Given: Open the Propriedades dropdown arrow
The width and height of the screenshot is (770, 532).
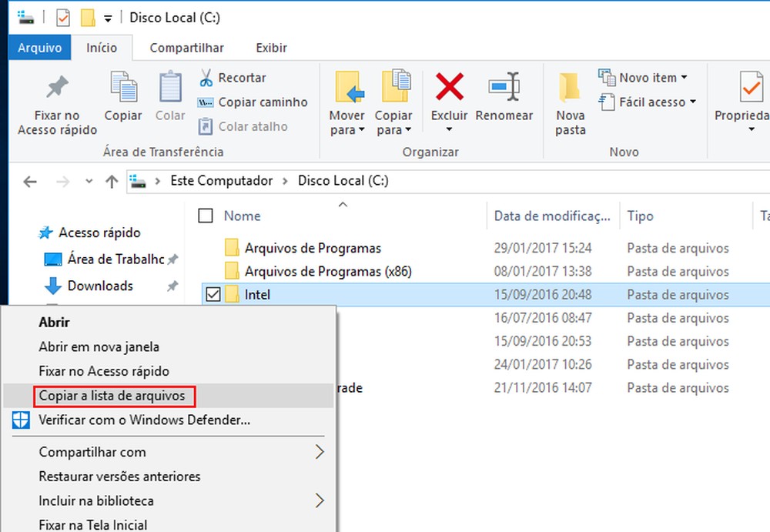Looking at the screenshot, I should point(752,129).
